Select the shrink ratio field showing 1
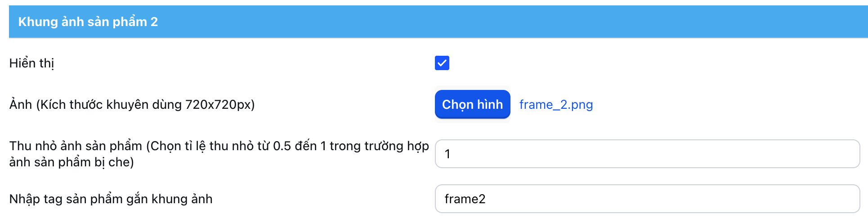 click(647, 154)
